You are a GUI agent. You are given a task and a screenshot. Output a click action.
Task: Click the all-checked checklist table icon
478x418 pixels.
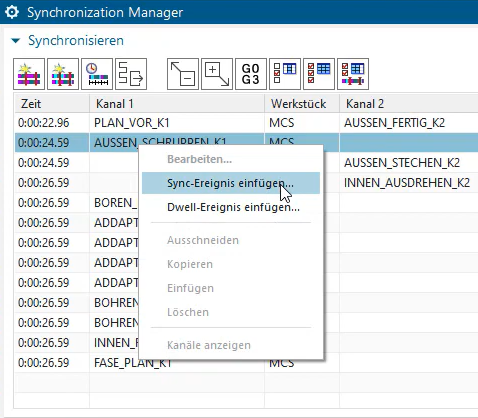[x=319, y=74]
